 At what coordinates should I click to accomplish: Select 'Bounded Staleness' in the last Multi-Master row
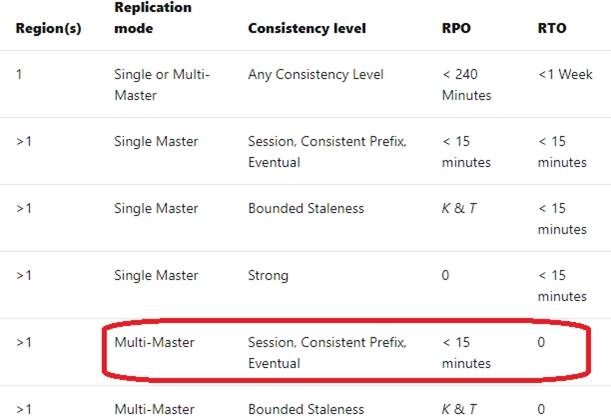tap(306, 409)
